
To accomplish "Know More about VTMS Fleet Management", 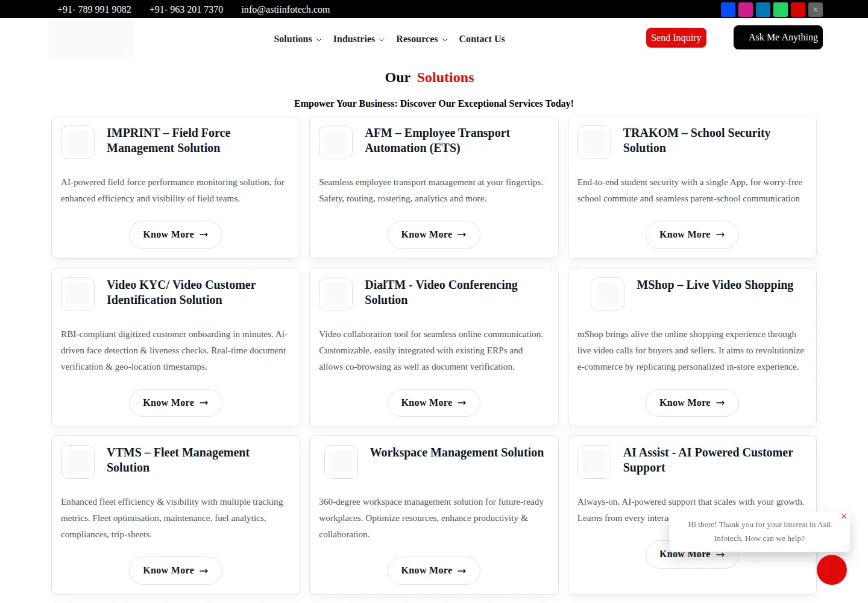I will (x=175, y=570).
